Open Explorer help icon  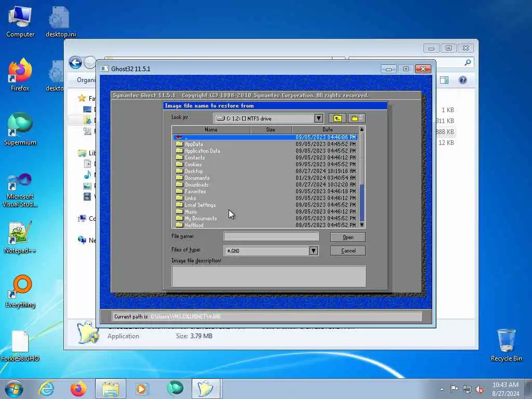pyautogui.click(x=463, y=80)
